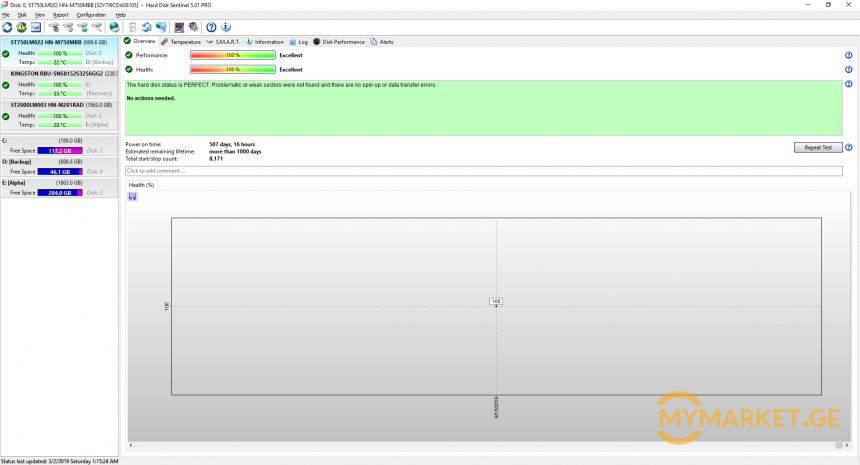Click the 204.0 GB free space bar

[60, 192]
